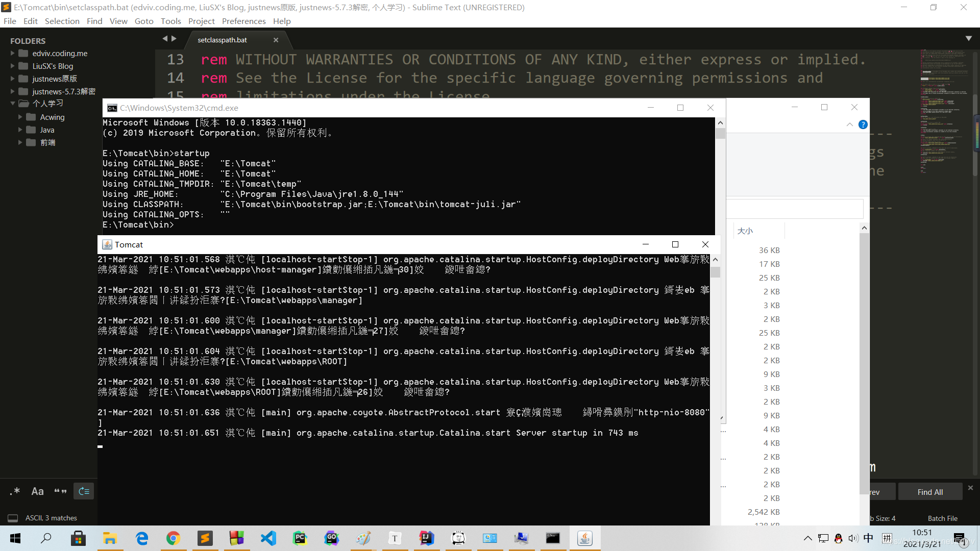980x551 pixels.
Task: Select the LiuSX's Blog folder label
Action: 53,66
